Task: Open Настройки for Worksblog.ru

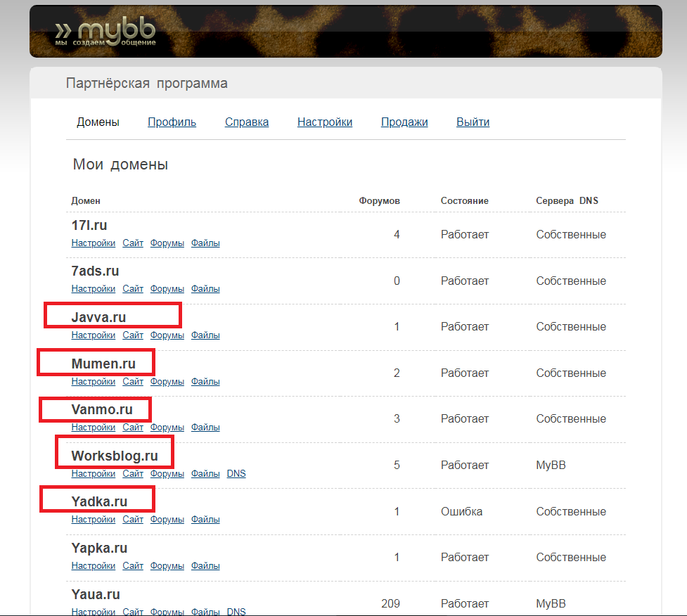Action: pos(94,474)
